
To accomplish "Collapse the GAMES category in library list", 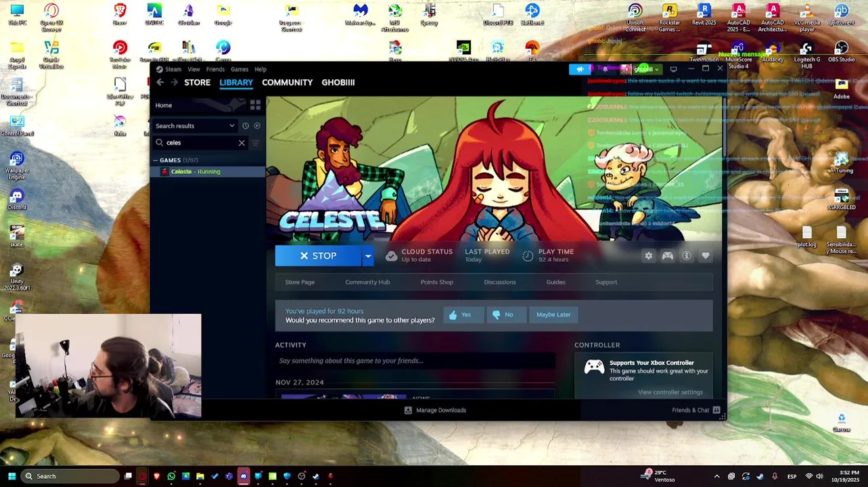I will (x=156, y=160).
